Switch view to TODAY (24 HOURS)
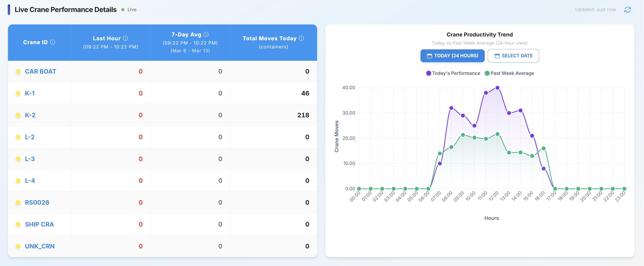The image size is (644, 266). [x=452, y=56]
